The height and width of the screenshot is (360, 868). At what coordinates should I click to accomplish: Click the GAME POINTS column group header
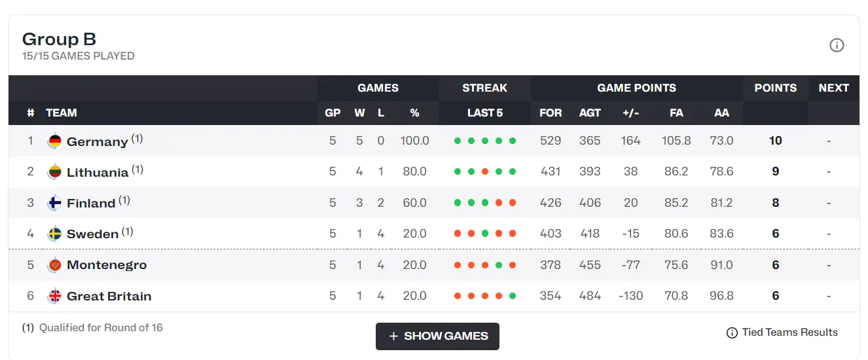(x=636, y=88)
